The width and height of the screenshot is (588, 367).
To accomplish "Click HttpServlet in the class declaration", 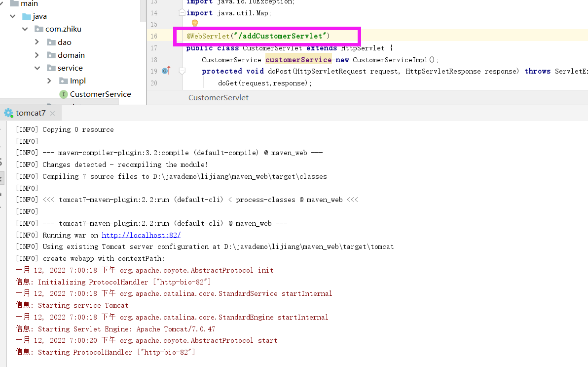I will tap(363, 48).
